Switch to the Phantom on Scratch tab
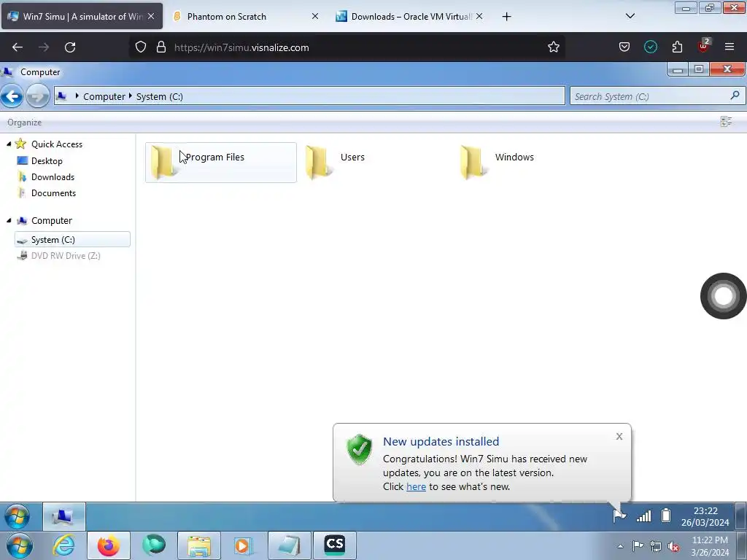 245,16
